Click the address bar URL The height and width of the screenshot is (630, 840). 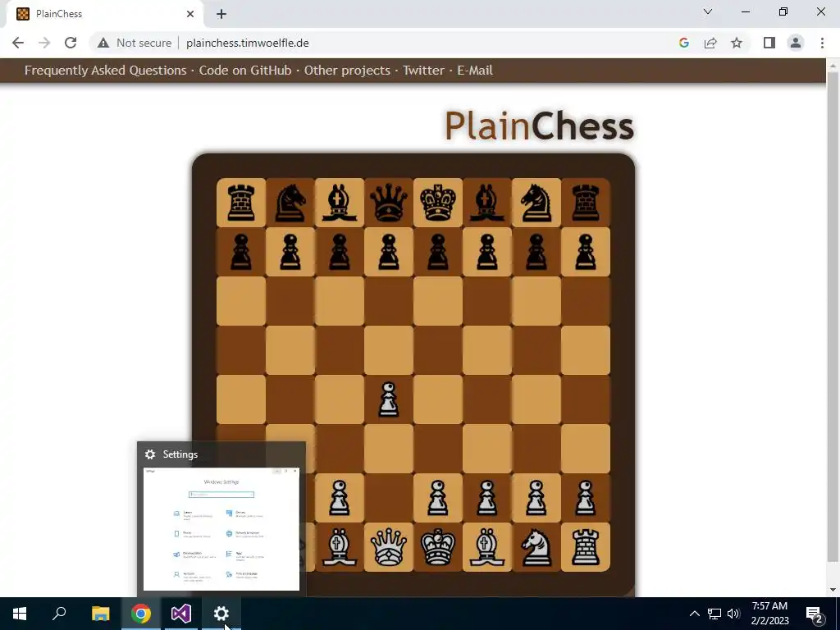tap(248, 43)
